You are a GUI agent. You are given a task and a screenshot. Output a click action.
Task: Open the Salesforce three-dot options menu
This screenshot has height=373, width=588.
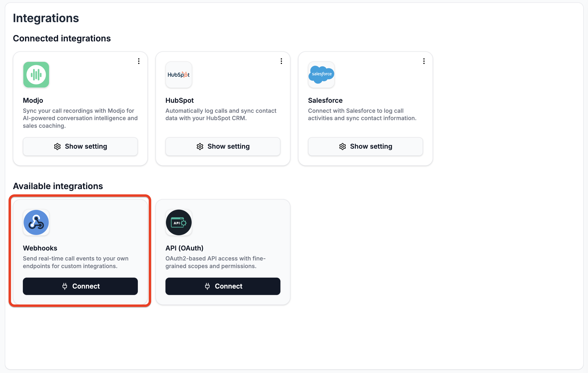pos(424,61)
